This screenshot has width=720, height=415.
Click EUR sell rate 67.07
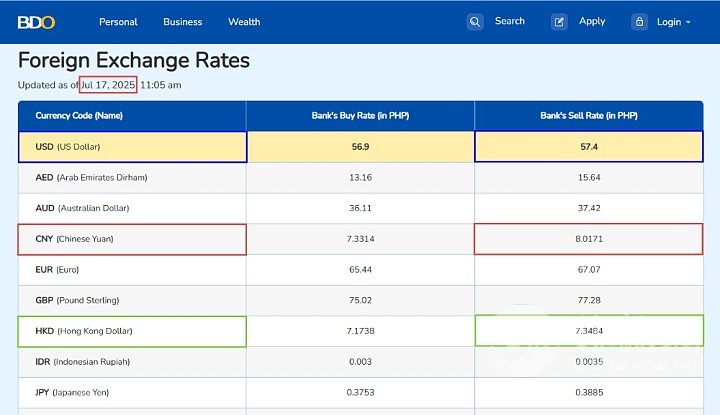click(589, 270)
